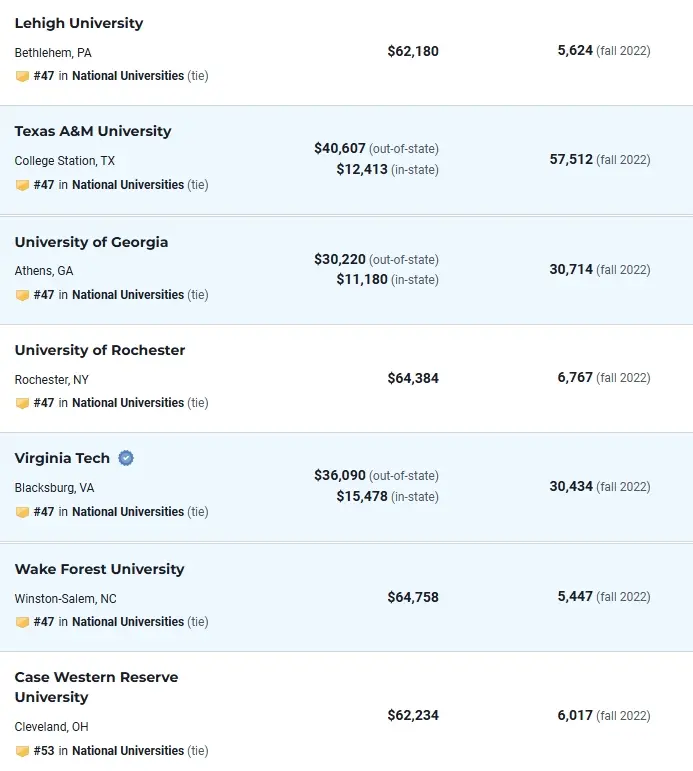Open Case Western Reserve University page
The height and width of the screenshot is (771, 693).
96,687
